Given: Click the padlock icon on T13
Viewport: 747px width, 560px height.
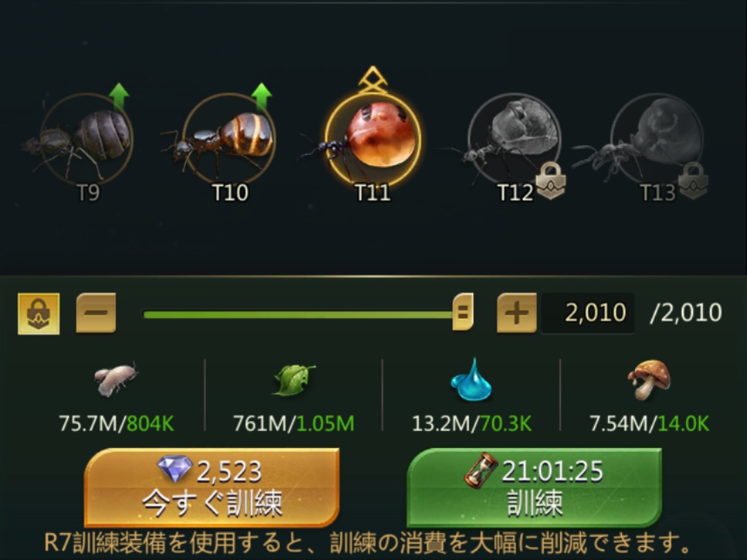Looking at the screenshot, I should pos(693,180).
